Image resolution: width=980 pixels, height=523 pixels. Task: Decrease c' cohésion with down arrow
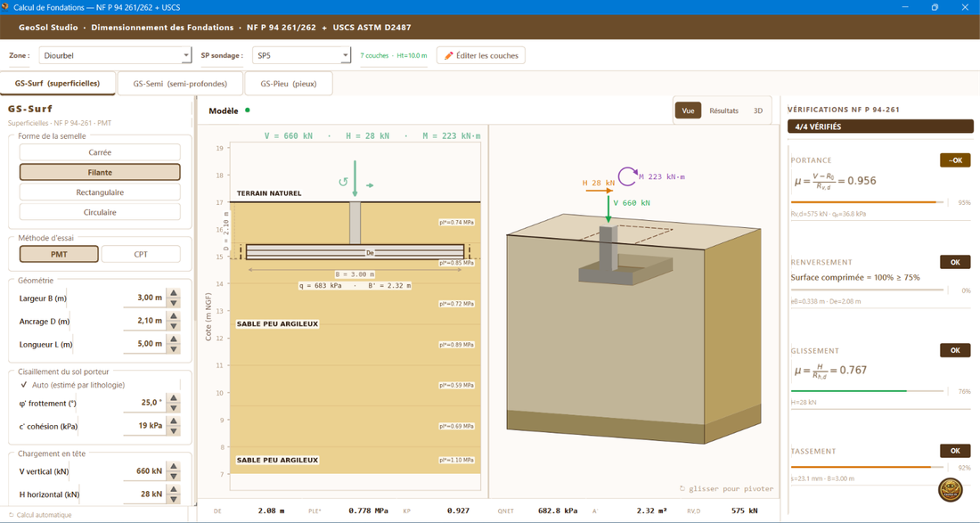pos(174,431)
